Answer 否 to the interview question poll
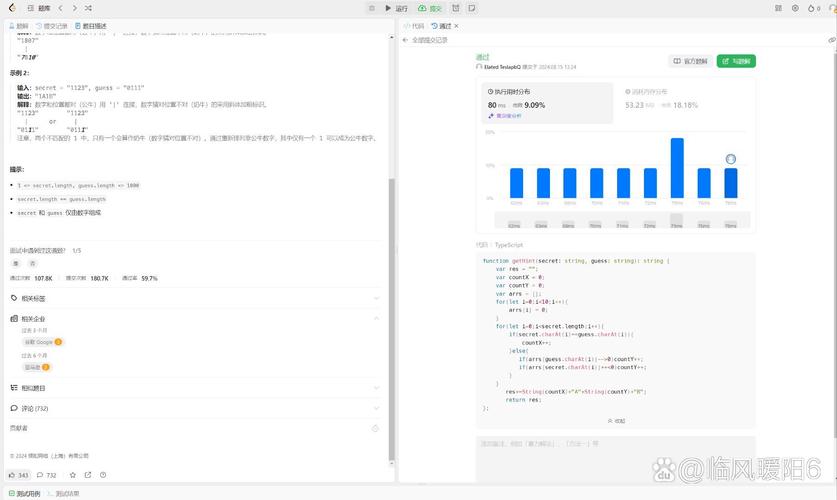Viewport: 837px width, 500px height. [x=32, y=264]
